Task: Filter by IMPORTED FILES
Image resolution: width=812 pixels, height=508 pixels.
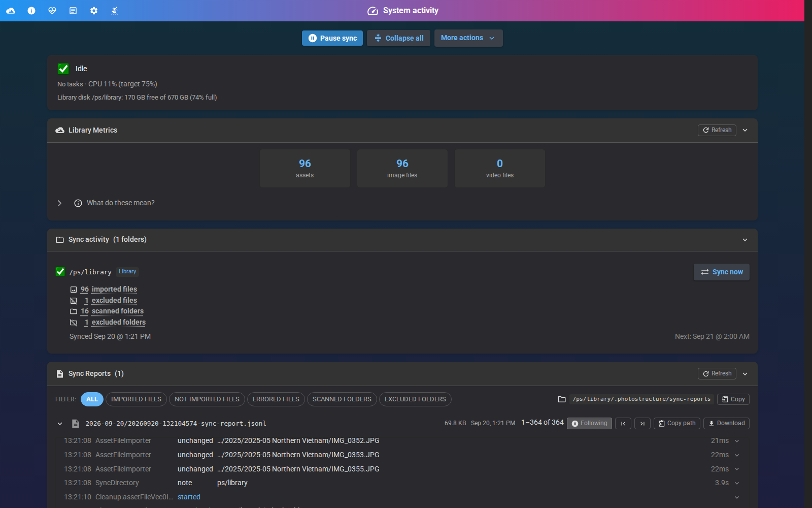Action: pyautogui.click(x=136, y=399)
